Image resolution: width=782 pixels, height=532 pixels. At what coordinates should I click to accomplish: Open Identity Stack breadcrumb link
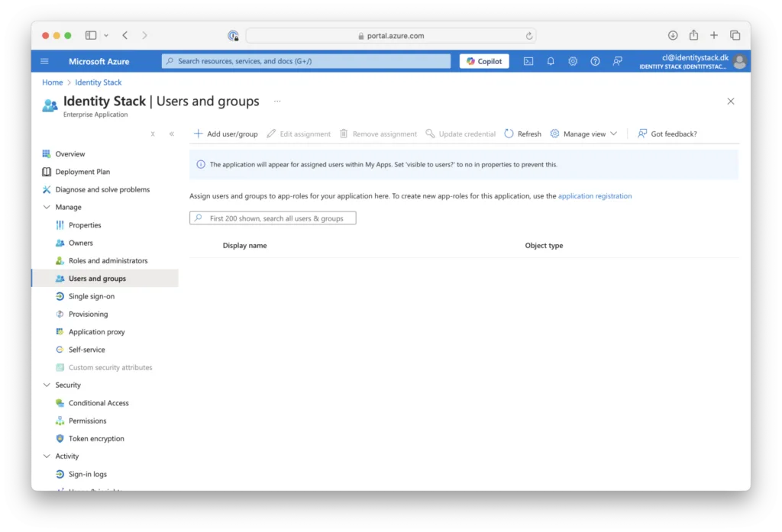(99, 82)
